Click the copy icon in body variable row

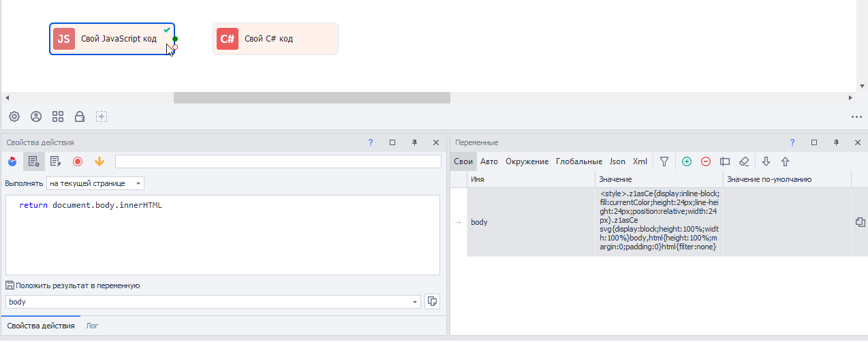[860, 222]
